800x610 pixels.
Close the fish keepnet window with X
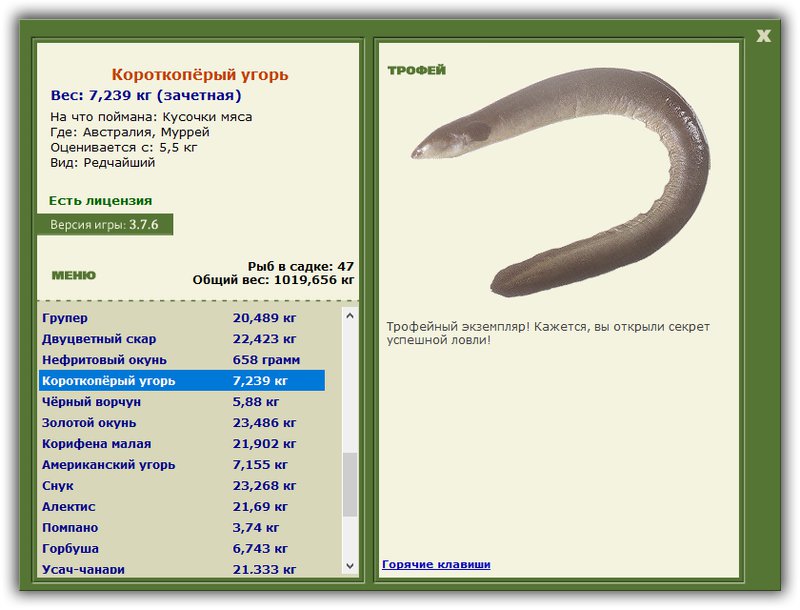tap(763, 36)
